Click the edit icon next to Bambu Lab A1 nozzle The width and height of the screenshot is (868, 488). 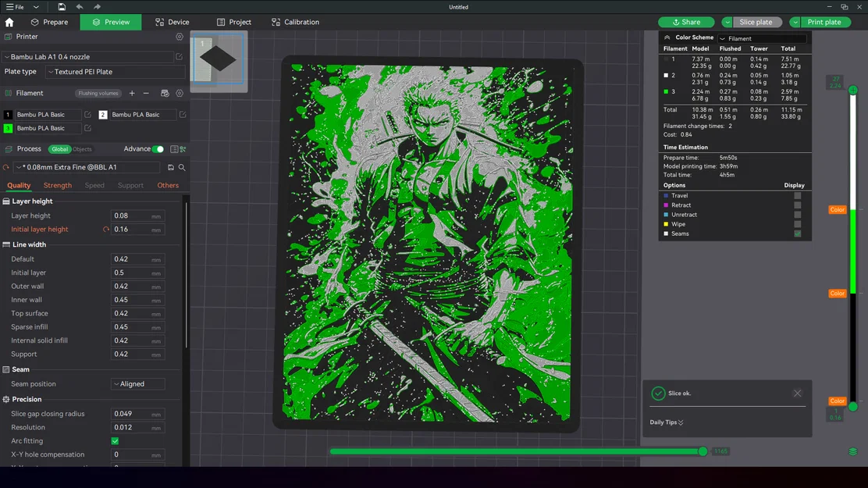(179, 56)
